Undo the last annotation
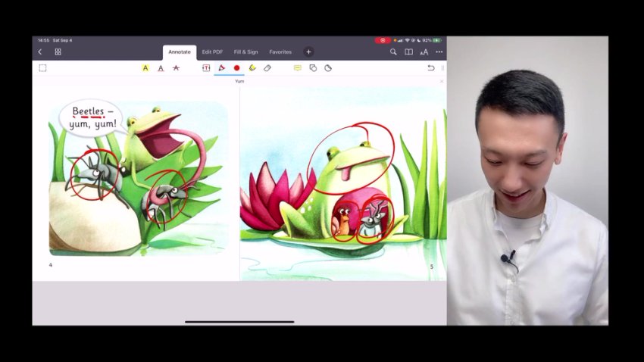Screen dimensions: 644x362 (431, 68)
